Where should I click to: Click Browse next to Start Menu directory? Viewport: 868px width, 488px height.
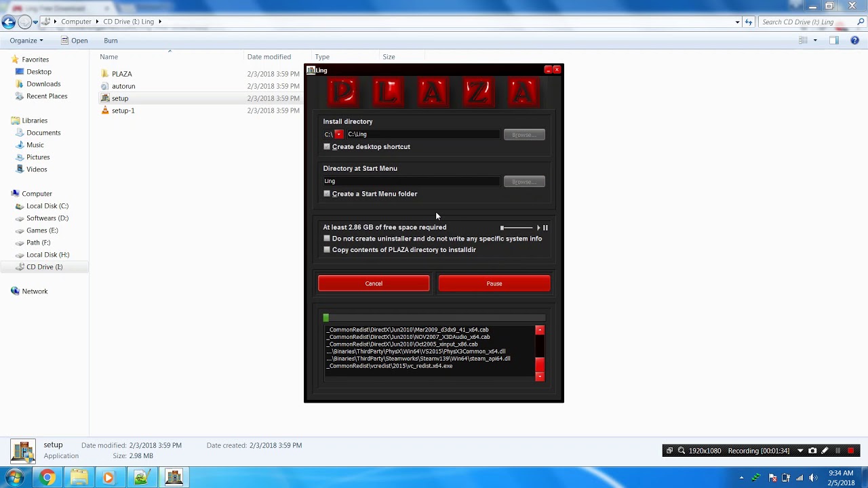click(x=524, y=182)
